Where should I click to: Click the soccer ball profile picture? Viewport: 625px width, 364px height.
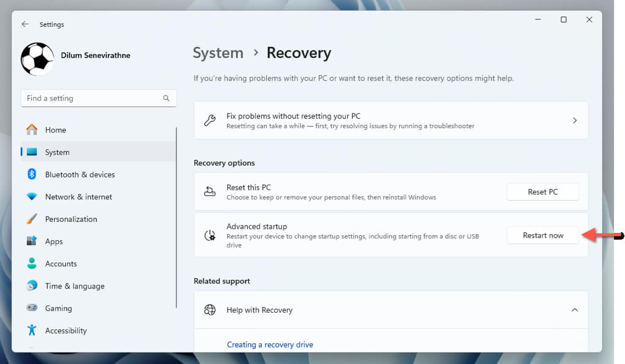pyautogui.click(x=37, y=59)
